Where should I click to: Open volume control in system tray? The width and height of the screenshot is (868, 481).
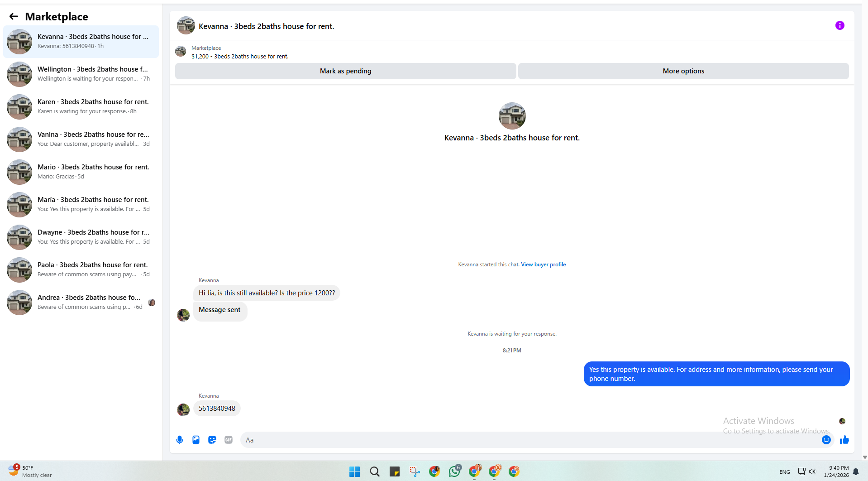(812, 471)
